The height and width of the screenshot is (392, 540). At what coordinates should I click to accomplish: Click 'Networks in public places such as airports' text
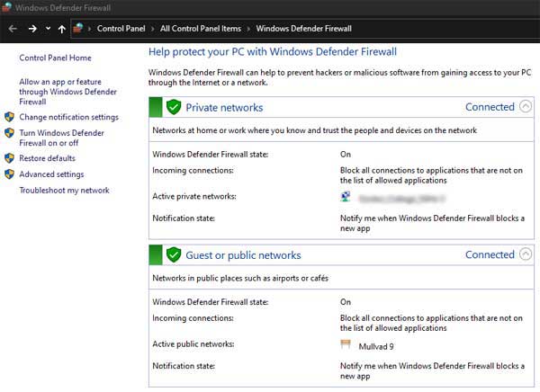(x=240, y=278)
